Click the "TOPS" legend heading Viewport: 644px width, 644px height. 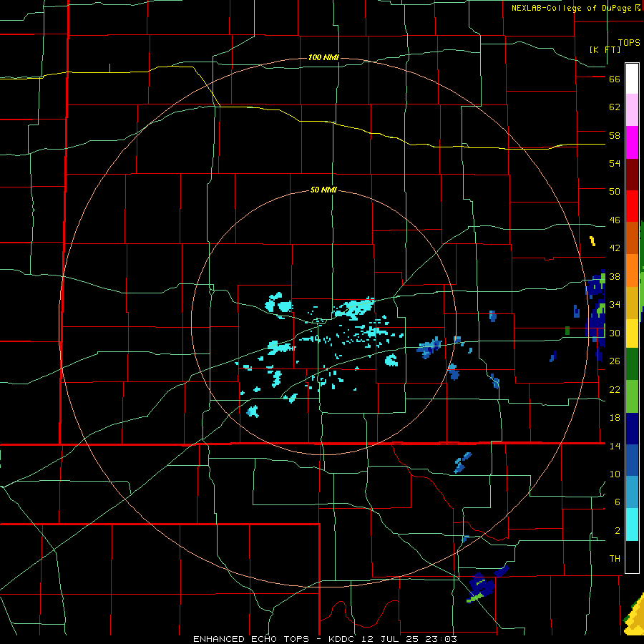[x=629, y=42]
